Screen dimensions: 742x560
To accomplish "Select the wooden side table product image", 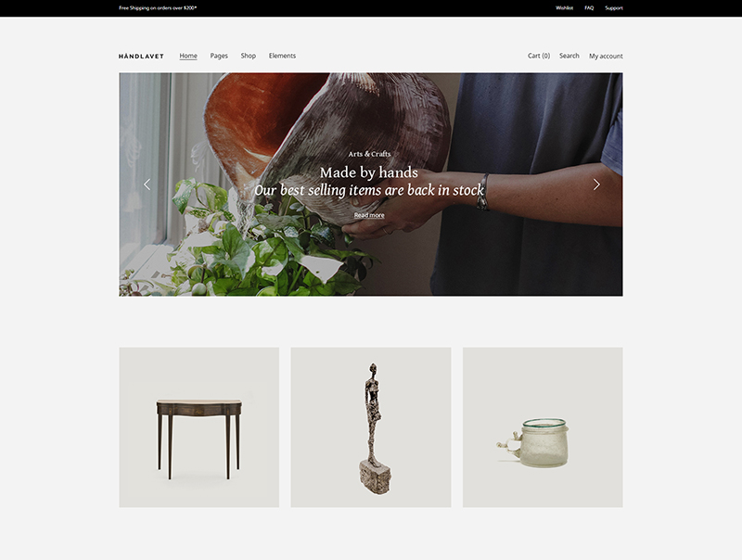I will (199, 427).
